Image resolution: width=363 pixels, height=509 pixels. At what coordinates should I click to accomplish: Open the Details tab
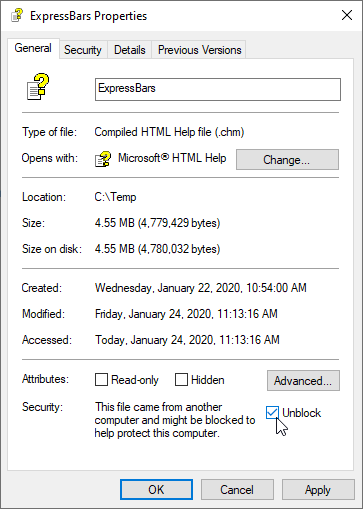click(x=130, y=50)
